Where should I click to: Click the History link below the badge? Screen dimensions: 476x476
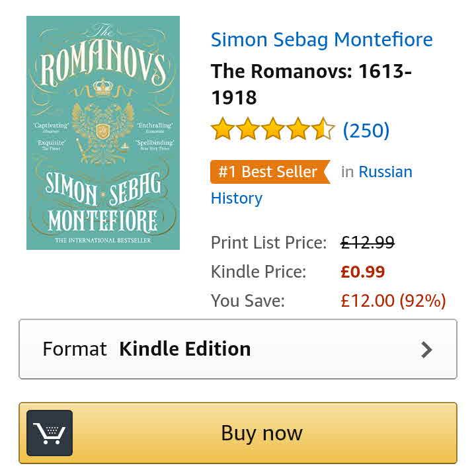click(x=237, y=198)
